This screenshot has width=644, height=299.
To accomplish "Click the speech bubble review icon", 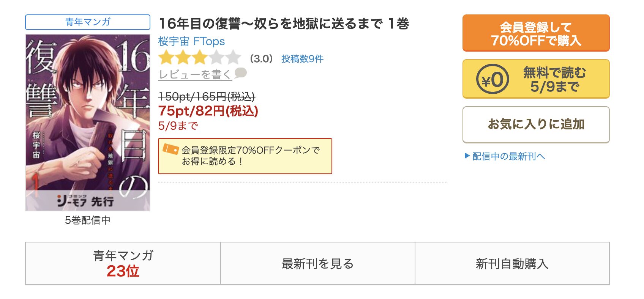I will (x=241, y=73).
